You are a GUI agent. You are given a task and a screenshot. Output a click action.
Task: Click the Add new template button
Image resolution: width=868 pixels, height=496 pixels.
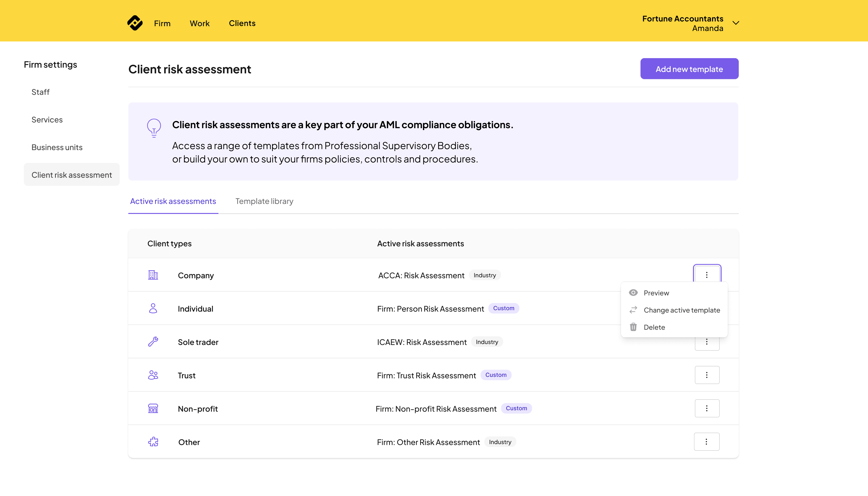[x=689, y=69]
